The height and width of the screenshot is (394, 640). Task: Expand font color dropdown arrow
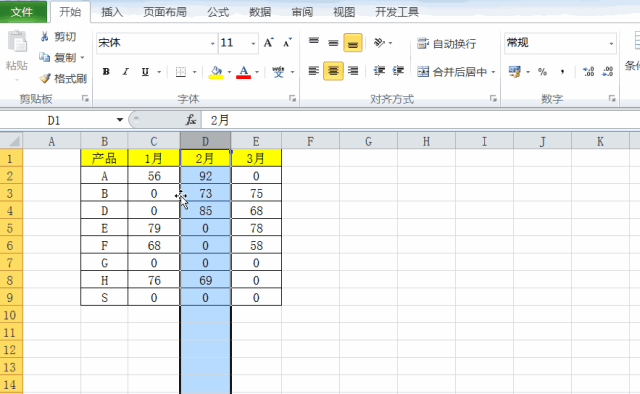(257, 72)
